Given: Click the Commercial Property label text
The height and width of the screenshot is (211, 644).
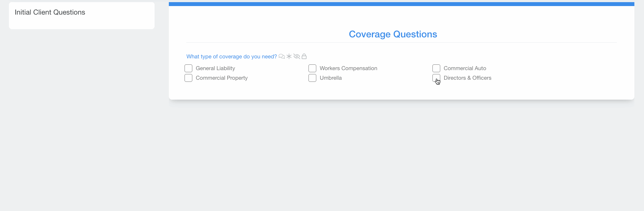Looking at the screenshot, I should [222, 78].
